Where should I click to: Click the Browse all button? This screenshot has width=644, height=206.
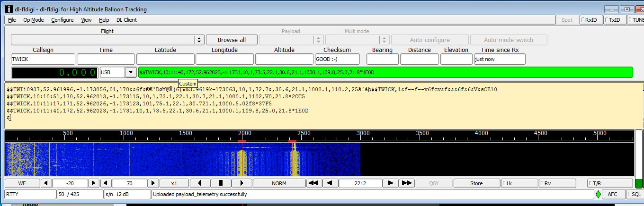(232, 40)
